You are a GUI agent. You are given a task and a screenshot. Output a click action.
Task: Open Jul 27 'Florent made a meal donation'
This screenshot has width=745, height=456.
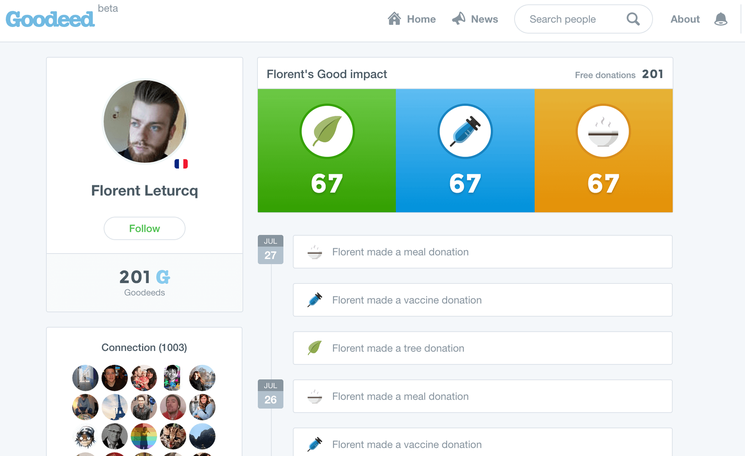(x=483, y=252)
